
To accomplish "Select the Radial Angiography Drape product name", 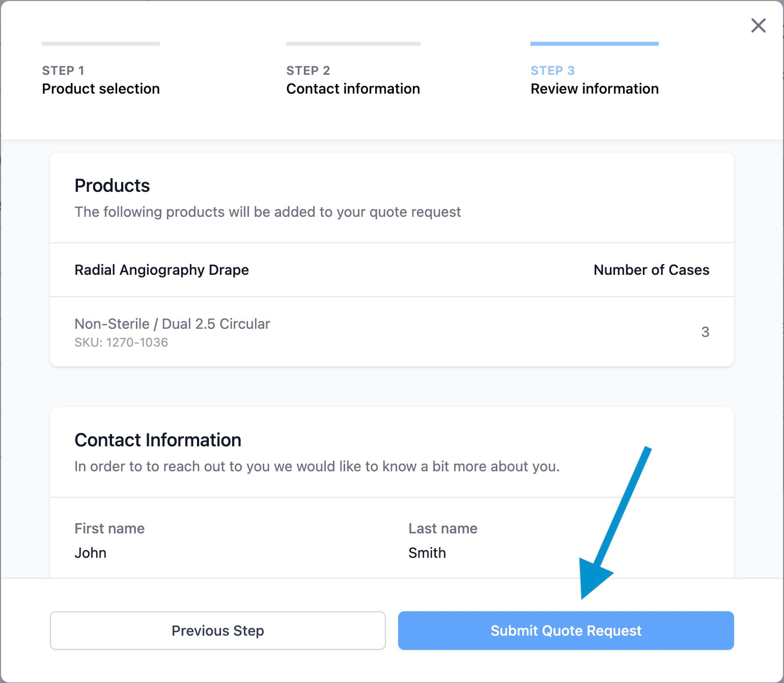I will point(162,270).
